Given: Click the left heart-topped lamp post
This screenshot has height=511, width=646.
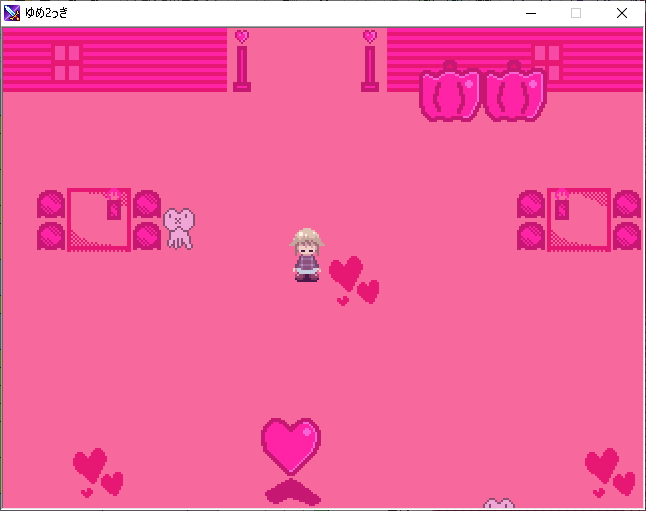Looking at the screenshot, I should point(242,61).
